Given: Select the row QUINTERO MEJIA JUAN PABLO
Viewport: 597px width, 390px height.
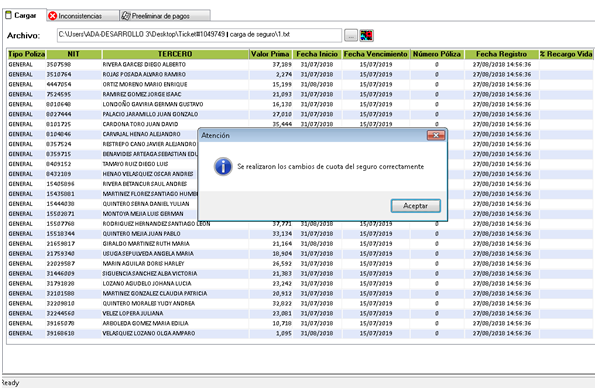Looking at the screenshot, I should [300, 233].
